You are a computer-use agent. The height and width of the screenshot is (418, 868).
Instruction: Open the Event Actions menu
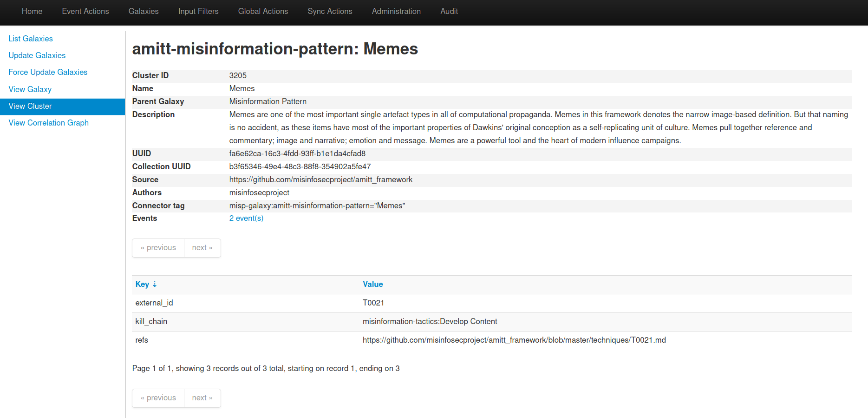pyautogui.click(x=85, y=11)
